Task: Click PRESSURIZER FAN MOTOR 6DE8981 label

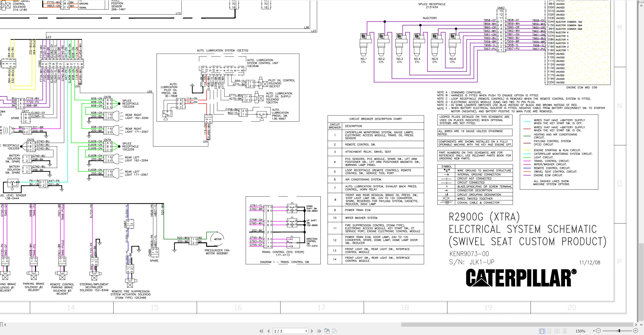Action: [217, 252]
